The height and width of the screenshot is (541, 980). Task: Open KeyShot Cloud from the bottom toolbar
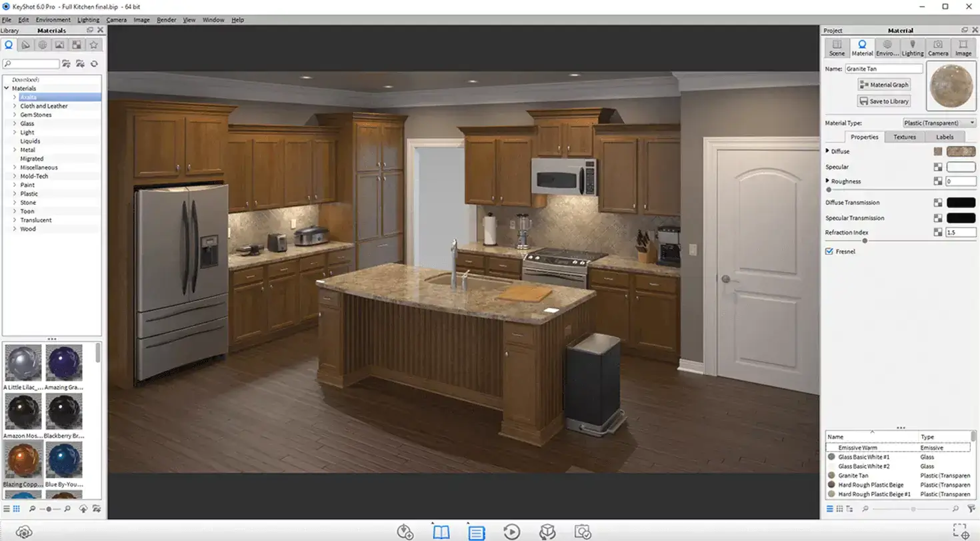[x=24, y=532]
